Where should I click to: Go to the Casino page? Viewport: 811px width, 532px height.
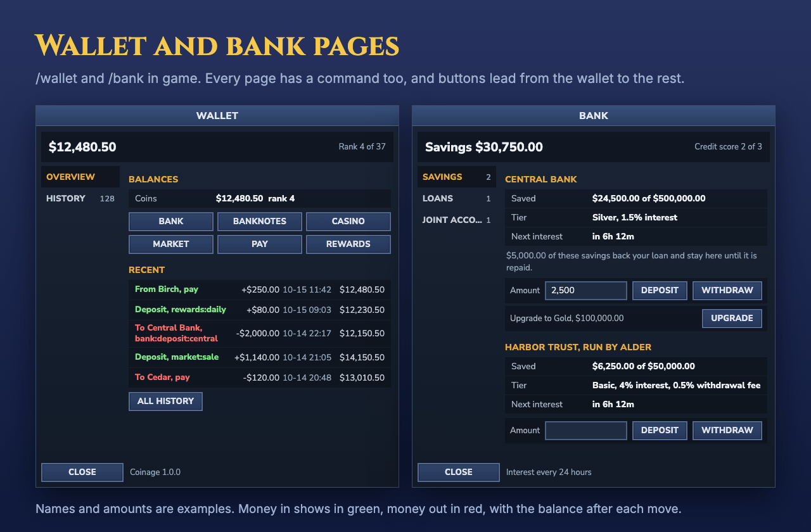point(348,222)
